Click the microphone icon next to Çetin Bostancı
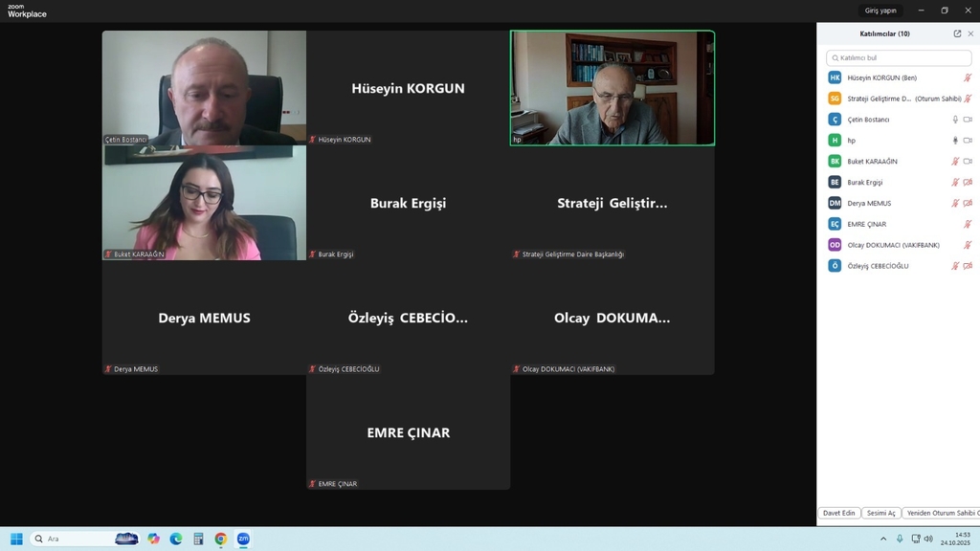The height and width of the screenshot is (551, 980). (x=954, y=120)
